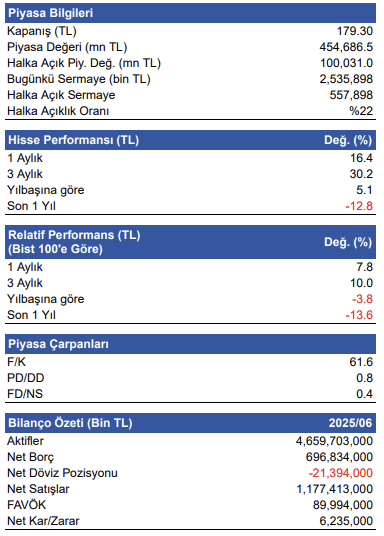Select the relative 1 Aylık value 7.8
This screenshot has width=384, height=536.
[x=365, y=267]
